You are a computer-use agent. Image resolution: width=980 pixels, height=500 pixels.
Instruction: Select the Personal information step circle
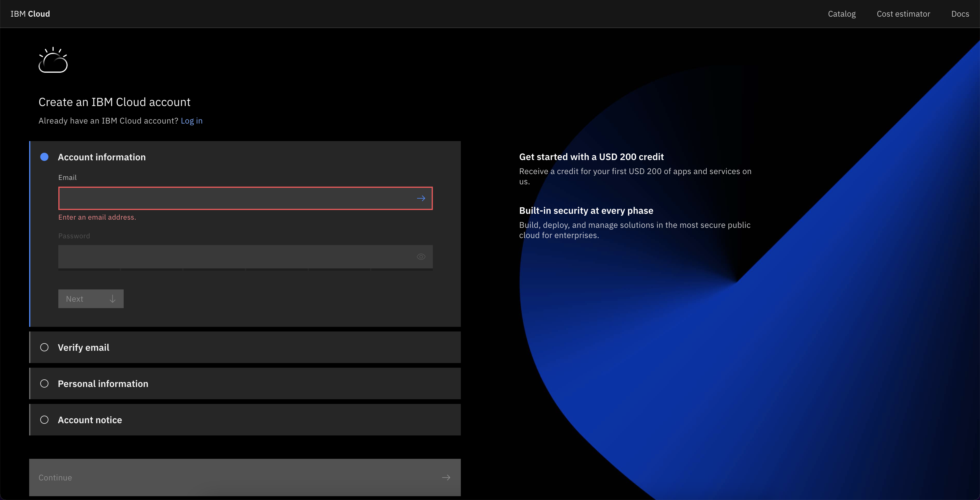point(45,383)
